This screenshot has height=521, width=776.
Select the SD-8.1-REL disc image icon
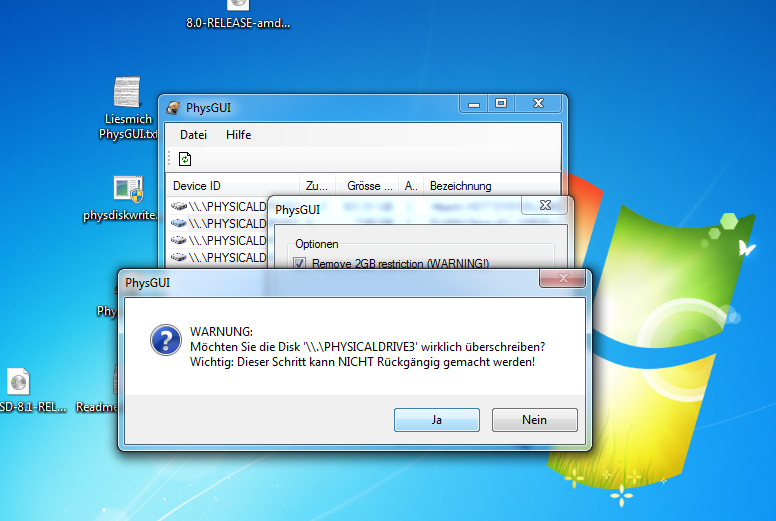click(x=18, y=382)
